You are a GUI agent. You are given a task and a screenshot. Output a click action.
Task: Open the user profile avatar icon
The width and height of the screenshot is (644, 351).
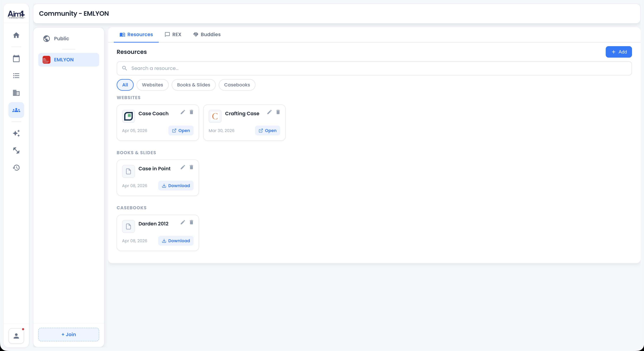coord(16,336)
